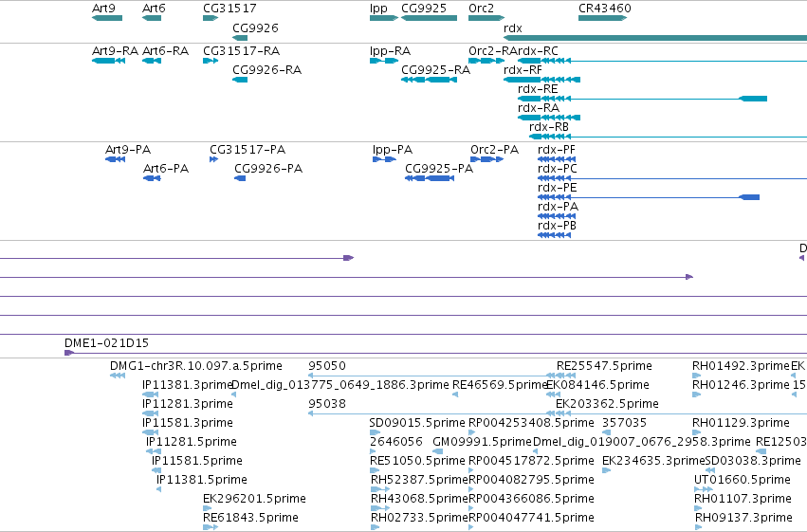Viewport: 807px width, 532px height.
Task: Select Dmel_dig_019007_0676_2958.3prime label
Action: point(641,442)
